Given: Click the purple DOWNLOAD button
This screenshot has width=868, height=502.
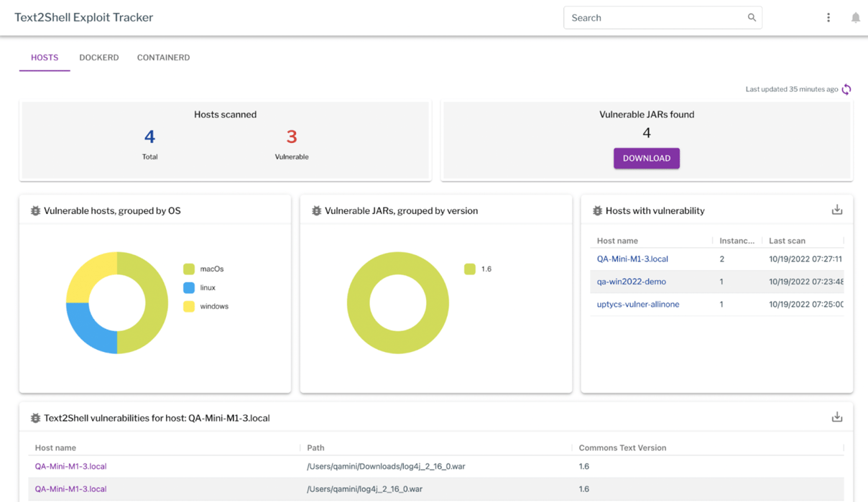Looking at the screenshot, I should [647, 158].
